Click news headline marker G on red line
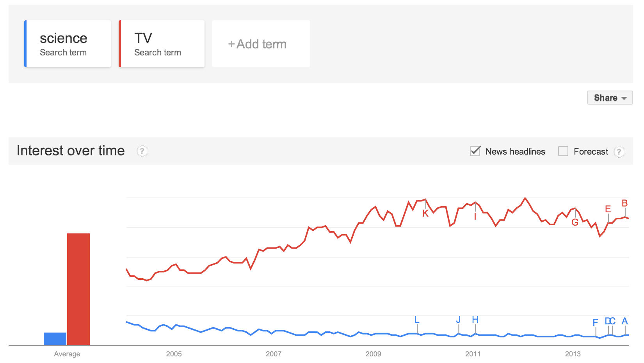Image resolution: width=644 pixels, height=363 pixels. [x=575, y=222]
